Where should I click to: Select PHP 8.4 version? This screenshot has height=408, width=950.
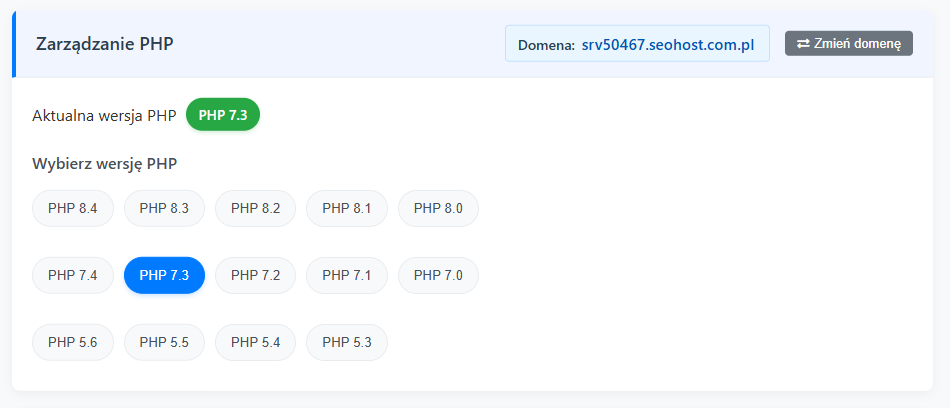[73, 208]
